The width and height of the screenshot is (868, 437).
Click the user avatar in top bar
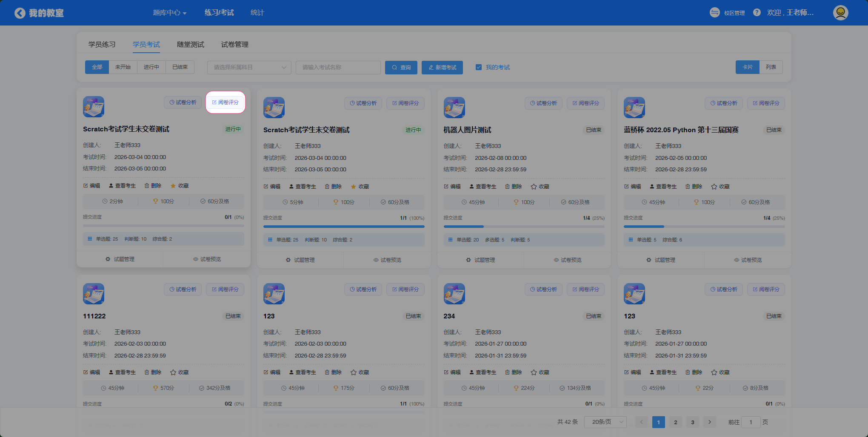840,13
